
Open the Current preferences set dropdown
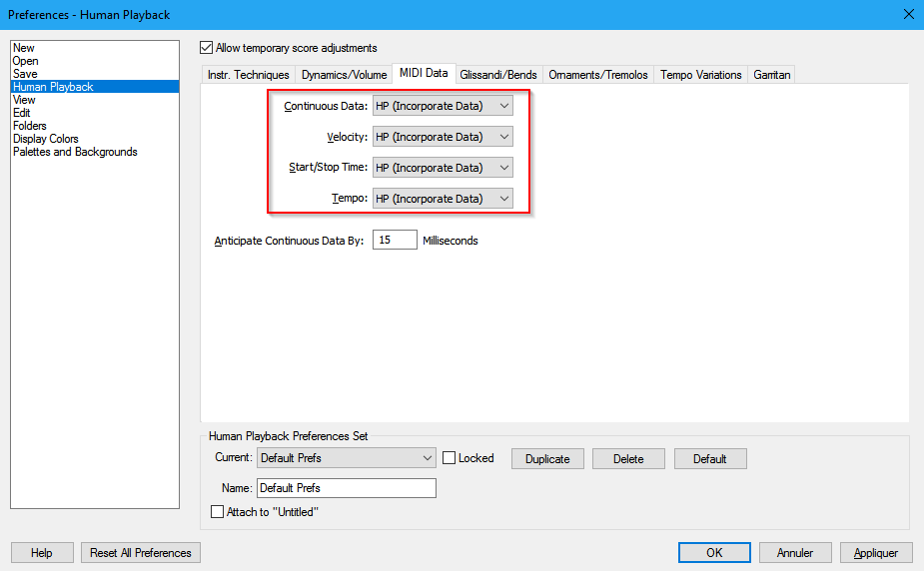tap(346, 458)
